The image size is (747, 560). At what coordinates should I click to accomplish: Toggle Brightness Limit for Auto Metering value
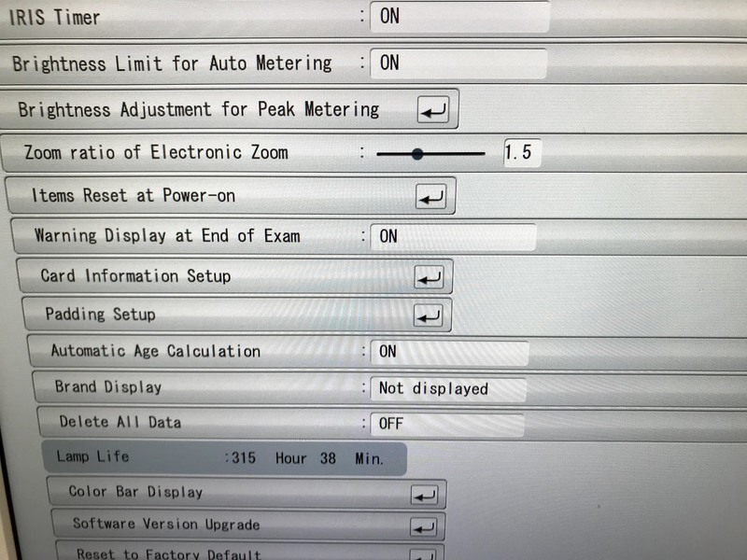(458, 63)
